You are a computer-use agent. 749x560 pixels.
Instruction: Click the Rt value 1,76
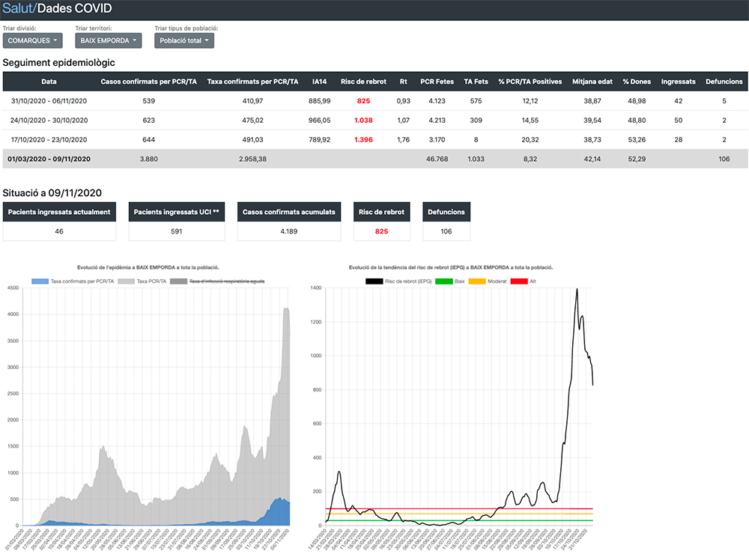pos(403,139)
